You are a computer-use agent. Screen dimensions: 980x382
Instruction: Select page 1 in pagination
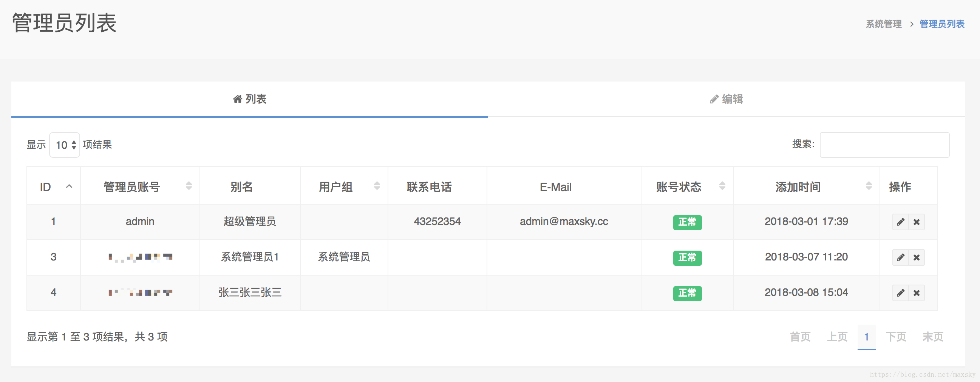866,337
